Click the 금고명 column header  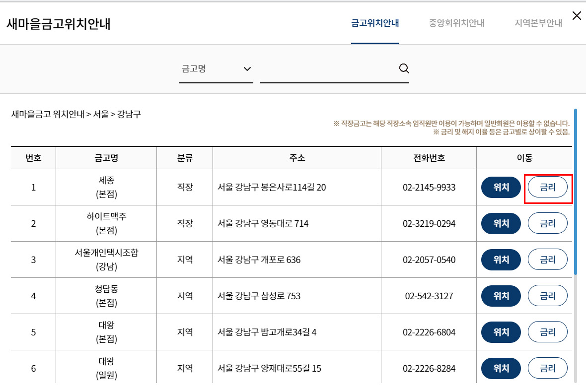(x=106, y=158)
